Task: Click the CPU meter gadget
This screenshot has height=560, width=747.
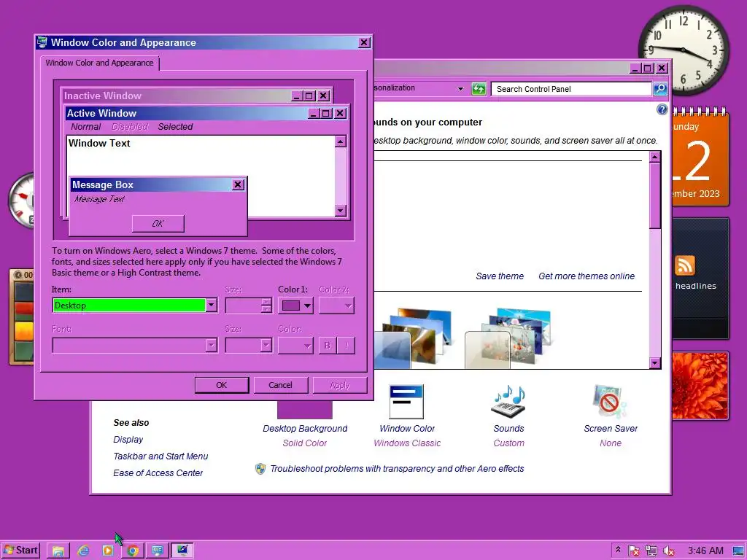Action: pyautogui.click(x=21, y=201)
